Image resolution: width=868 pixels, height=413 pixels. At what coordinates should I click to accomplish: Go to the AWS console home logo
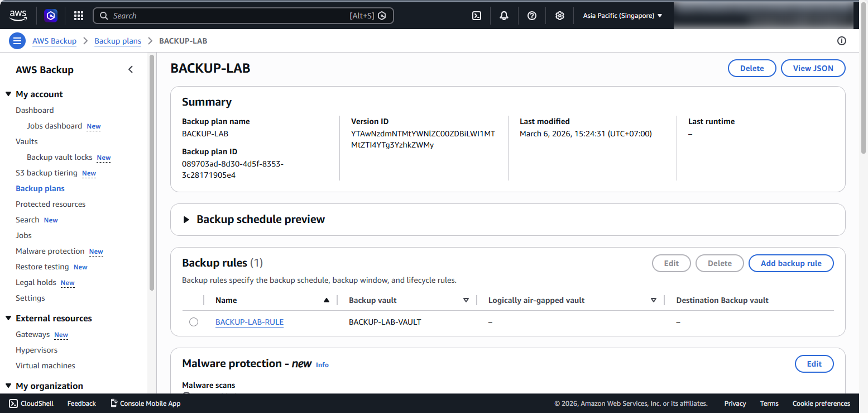(18, 16)
